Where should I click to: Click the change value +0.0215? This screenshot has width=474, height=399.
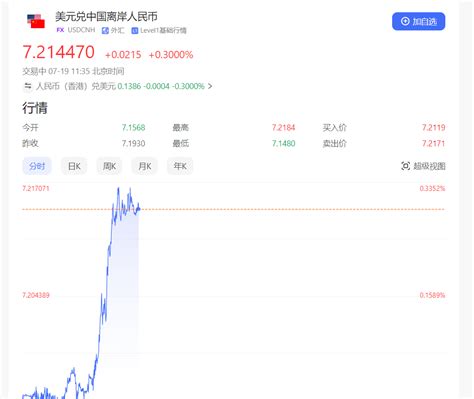(x=123, y=55)
